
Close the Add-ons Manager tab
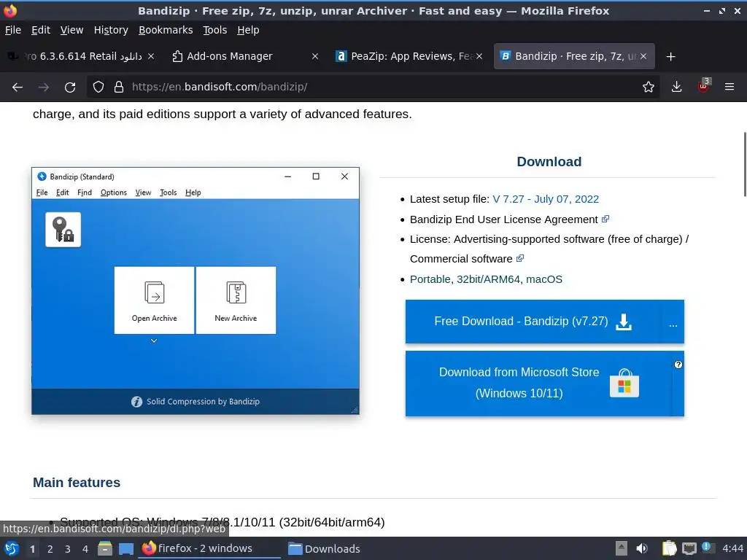(315, 56)
